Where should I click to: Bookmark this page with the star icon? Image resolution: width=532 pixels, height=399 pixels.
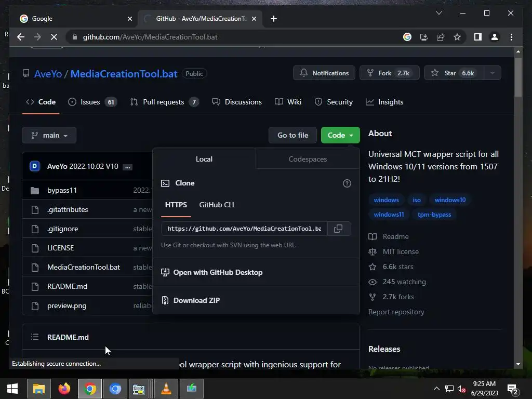(457, 37)
